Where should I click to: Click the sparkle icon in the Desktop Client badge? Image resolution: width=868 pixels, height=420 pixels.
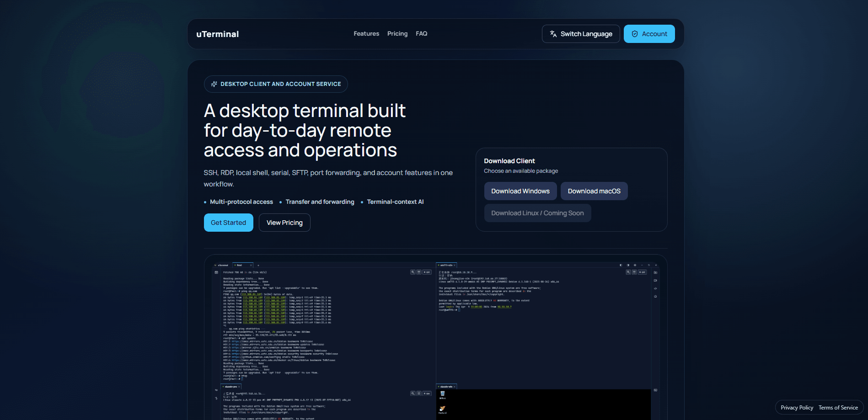[214, 84]
